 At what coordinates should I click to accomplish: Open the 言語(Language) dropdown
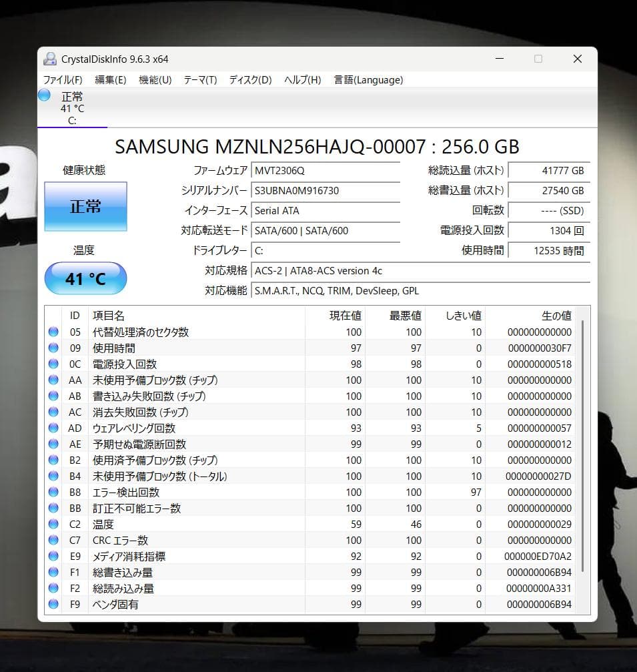click(368, 80)
